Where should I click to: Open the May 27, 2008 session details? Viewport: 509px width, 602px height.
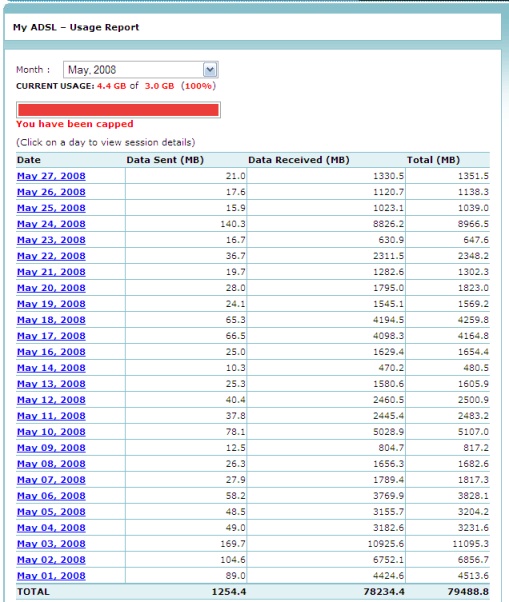coord(51,176)
